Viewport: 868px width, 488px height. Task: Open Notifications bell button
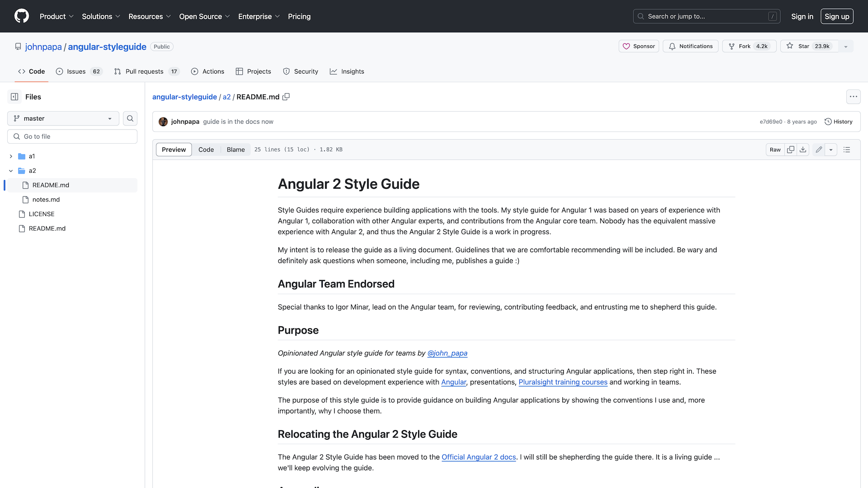[x=690, y=46]
